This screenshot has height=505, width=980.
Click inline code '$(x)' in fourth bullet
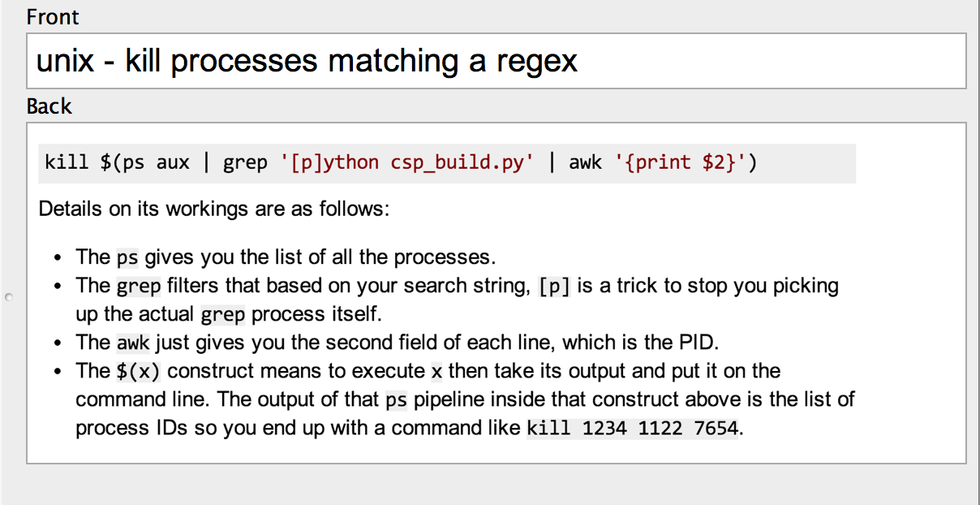[139, 371]
